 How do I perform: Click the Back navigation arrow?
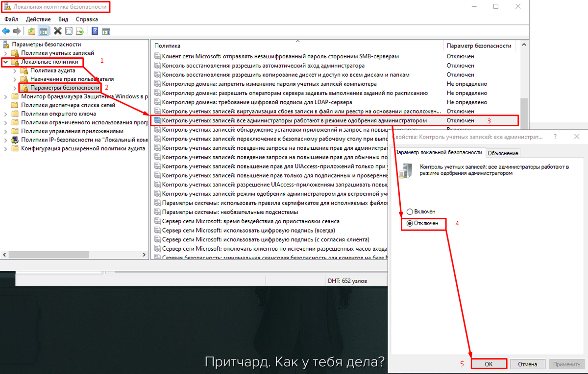click(x=6, y=30)
